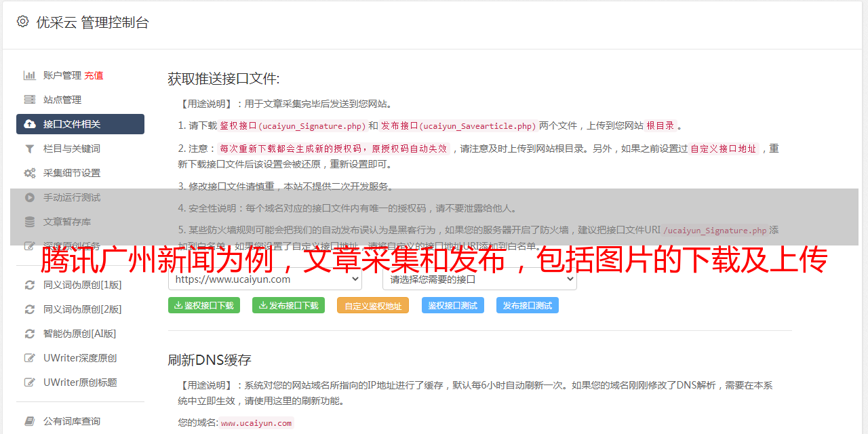This screenshot has width=868, height=434.
Task: Open 智能伪原创[AI版] in the sidebar
Action: [80, 334]
